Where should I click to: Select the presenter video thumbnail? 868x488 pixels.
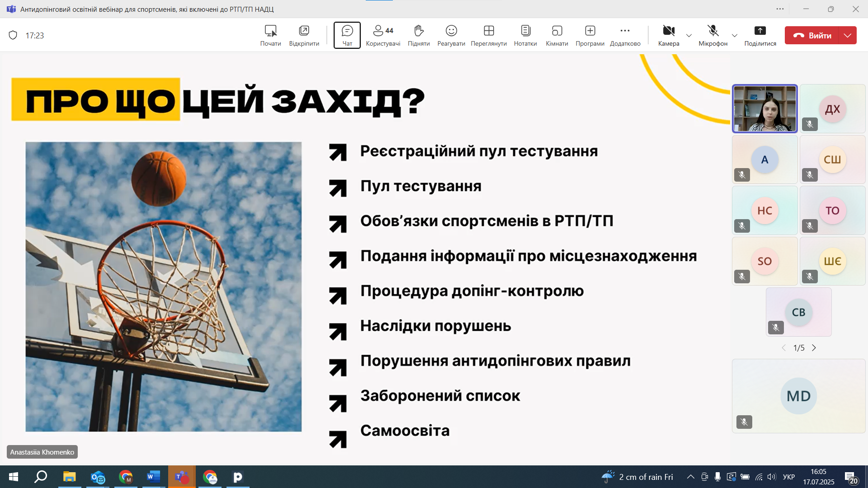point(765,109)
